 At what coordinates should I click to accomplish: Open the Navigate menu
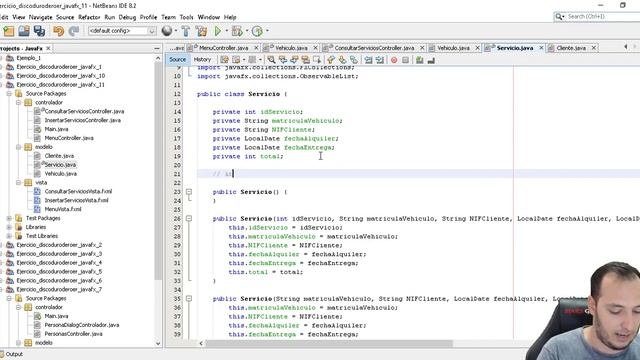pyautogui.click(x=40, y=17)
